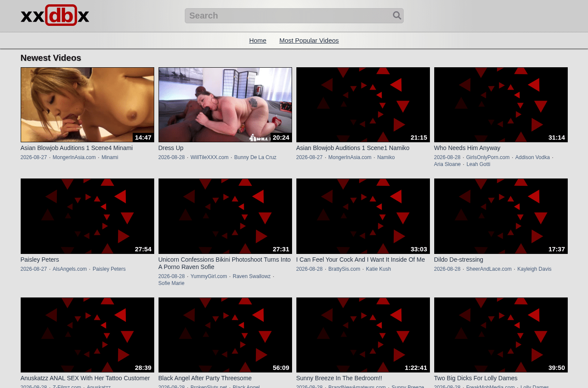Select performer link Leah Gotti

(478, 164)
